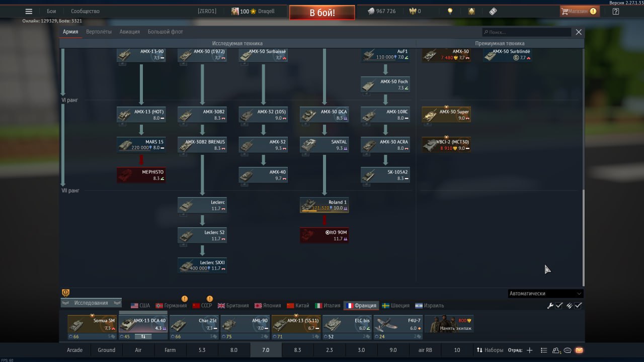Click the plus icon to invite to squad
Viewport: 644px width, 362px height.
(529, 350)
